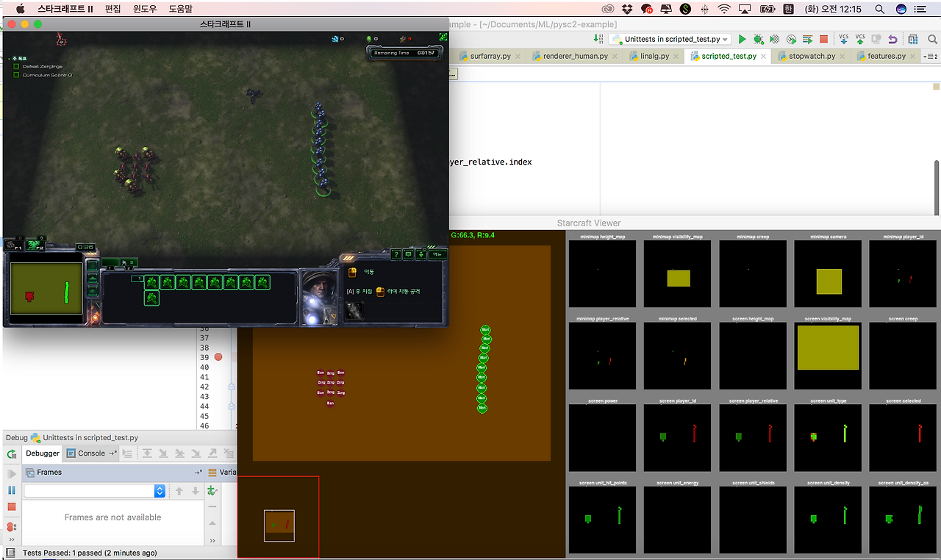Image resolution: width=941 pixels, height=560 pixels.
Task: Click the disabled Resume Program icon in the Debug panel
Action: (x=12, y=474)
